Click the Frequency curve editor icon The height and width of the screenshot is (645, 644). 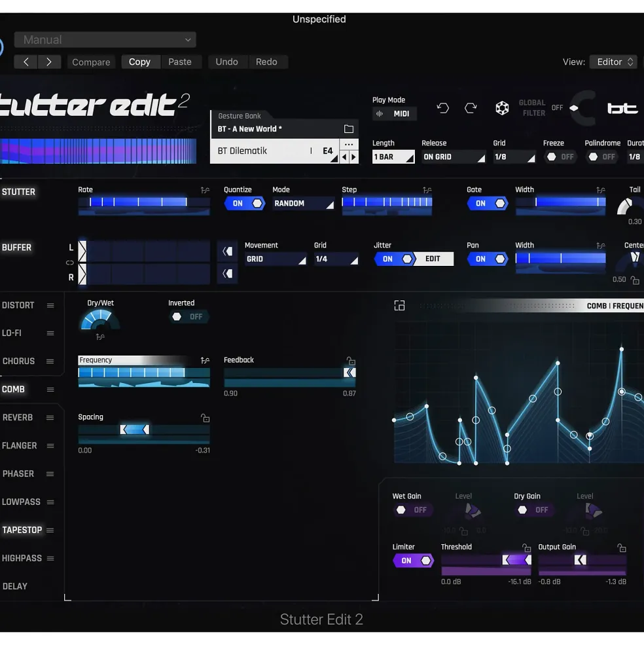(205, 360)
